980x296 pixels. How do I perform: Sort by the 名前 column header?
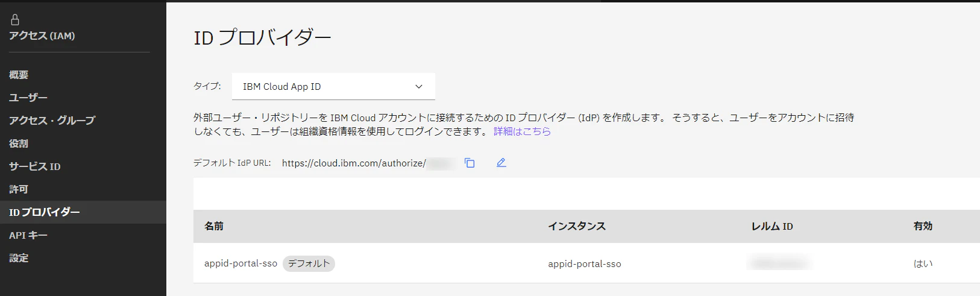pyautogui.click(x=214, y=226)
